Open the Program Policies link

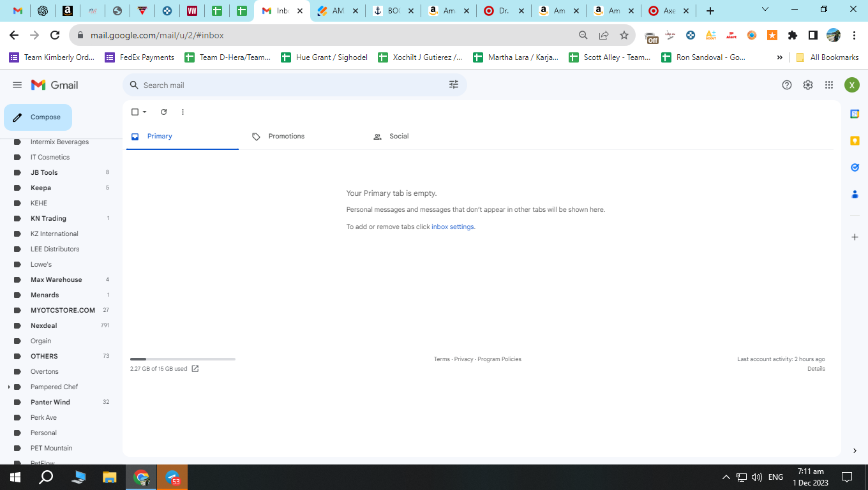(x=499, y=359)
